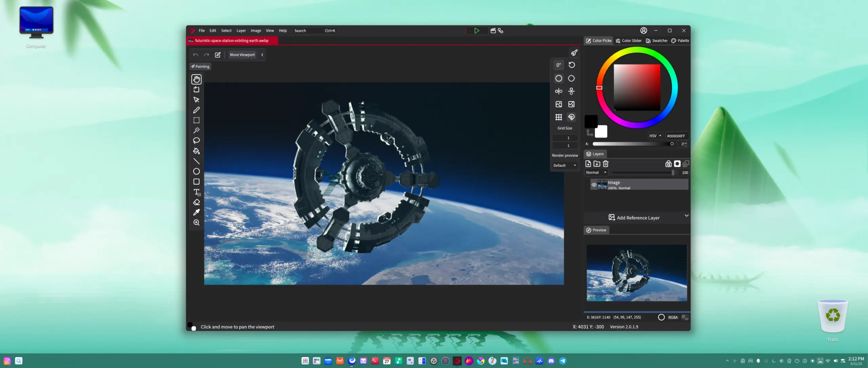Toggle lock transparency (alpha lock) on layer

668,164
